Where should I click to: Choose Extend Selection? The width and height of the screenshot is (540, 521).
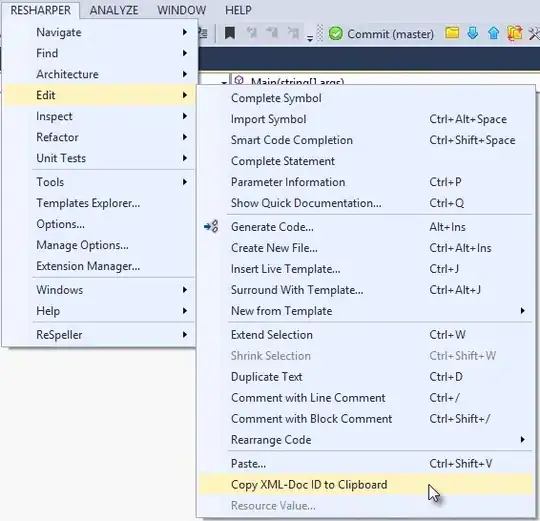(x=366, y=335)
